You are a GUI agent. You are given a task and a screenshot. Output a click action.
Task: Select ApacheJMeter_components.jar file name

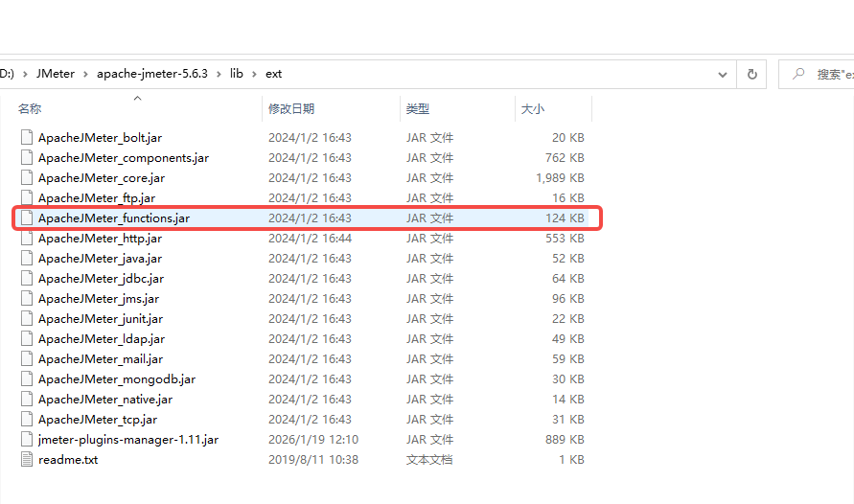(124, 158)
